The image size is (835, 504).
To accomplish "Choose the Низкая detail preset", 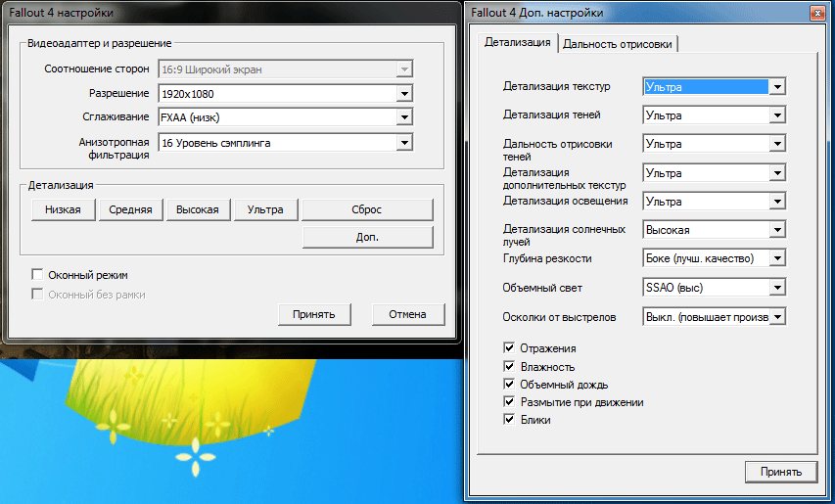I will (63, 209).
